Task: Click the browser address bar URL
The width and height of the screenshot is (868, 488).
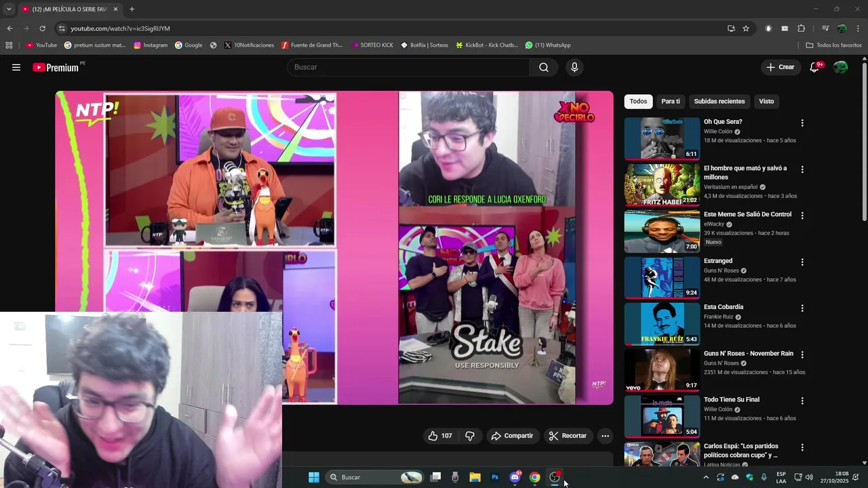Action: click(120, 28)
